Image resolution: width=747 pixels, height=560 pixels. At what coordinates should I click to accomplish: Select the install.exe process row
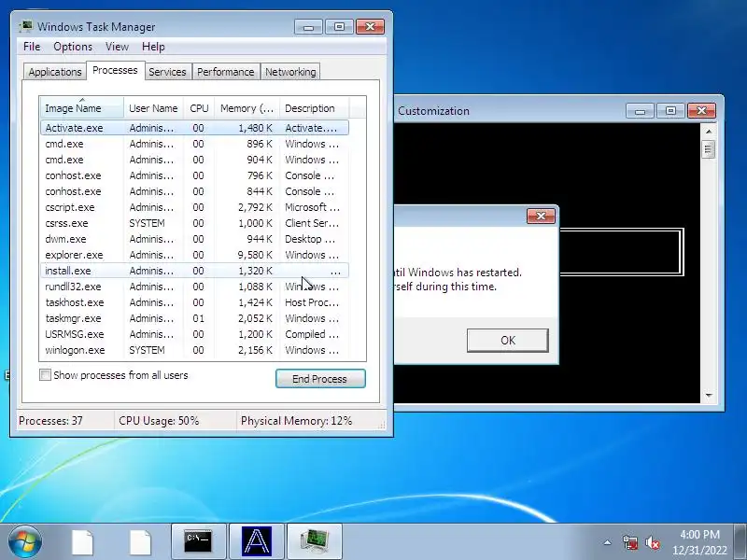point(195,271)
